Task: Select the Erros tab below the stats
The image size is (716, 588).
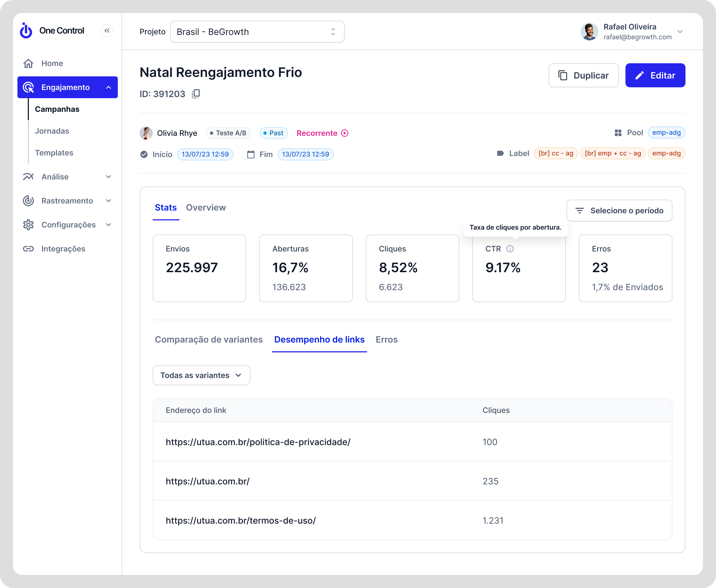Action: click(x=386, y=340)
